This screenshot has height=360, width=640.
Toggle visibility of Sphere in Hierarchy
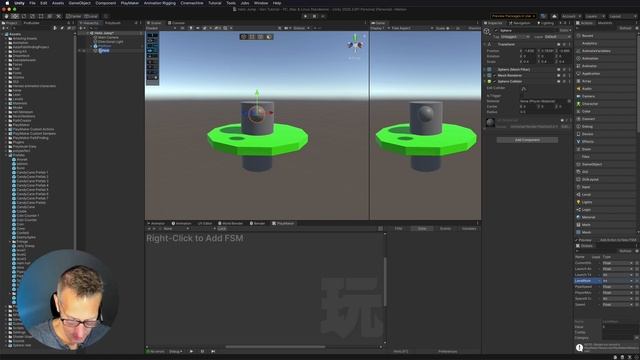[80, 51]
